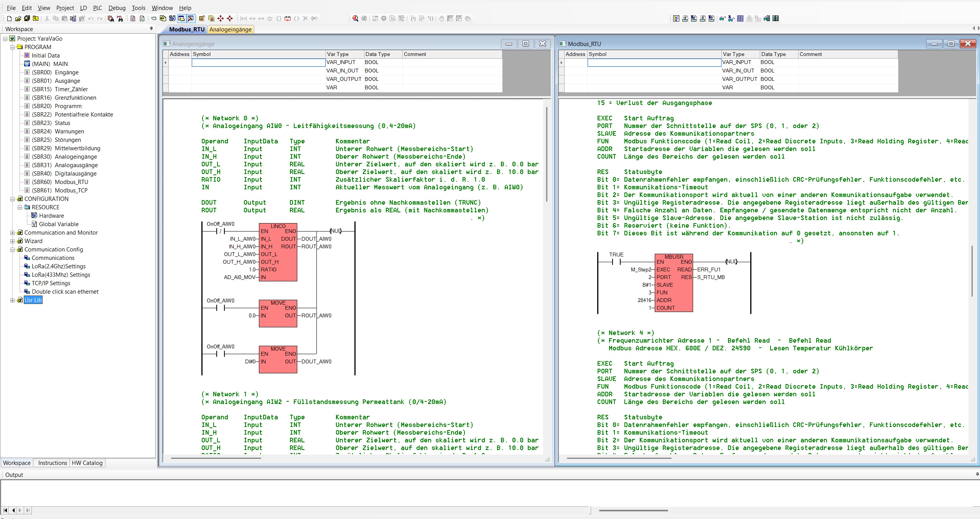This screenshot has height=519, width=980.
Task: Create a new project with the New icon
Action: (x=9, y=18)
